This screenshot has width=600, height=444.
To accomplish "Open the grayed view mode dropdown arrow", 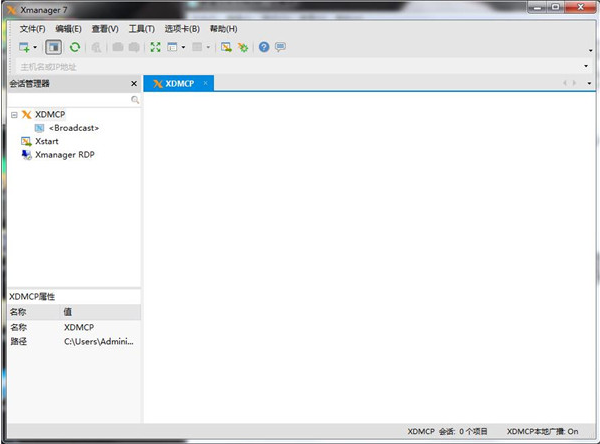I will (x=208, y=47).
